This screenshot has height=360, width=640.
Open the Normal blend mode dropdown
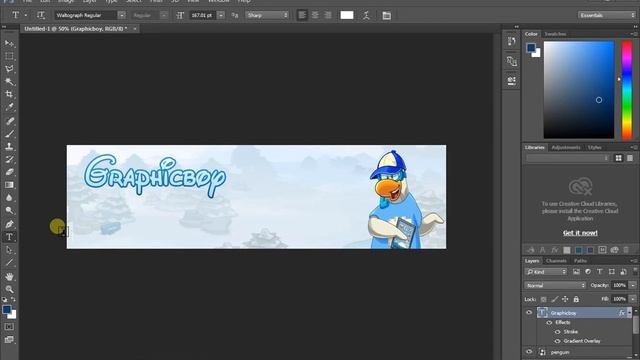point(556,285)
